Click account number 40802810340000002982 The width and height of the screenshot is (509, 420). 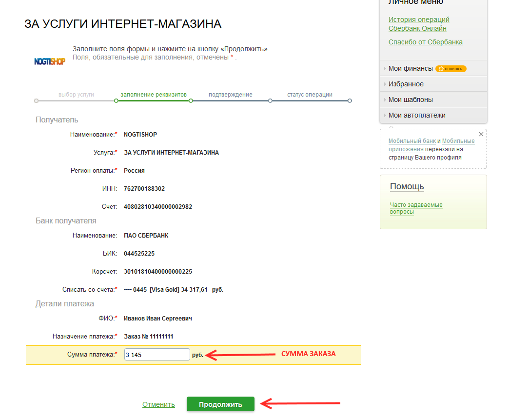pos(158,207)
